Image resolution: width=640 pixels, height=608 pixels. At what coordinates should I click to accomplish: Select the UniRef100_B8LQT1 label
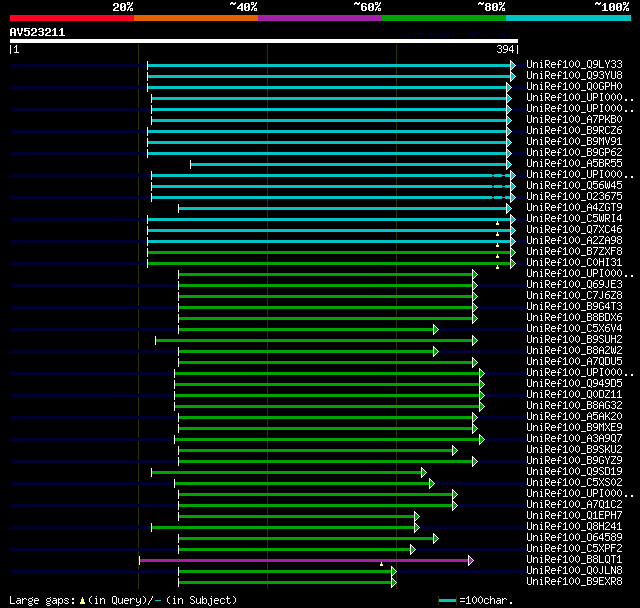click(x=574, y=560)
